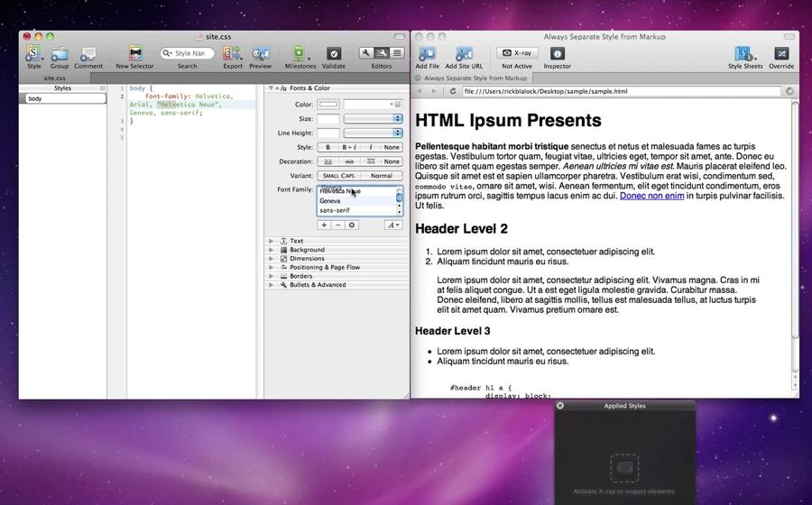
Task: Click Add Site URL icon
Action: pos(464,54)
